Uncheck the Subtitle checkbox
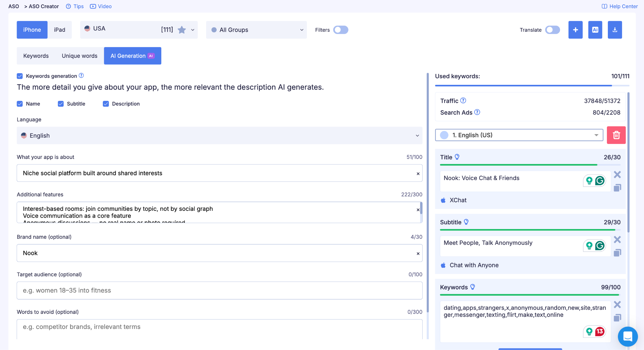Screen dimensions: 644x350 click(61, 104)
